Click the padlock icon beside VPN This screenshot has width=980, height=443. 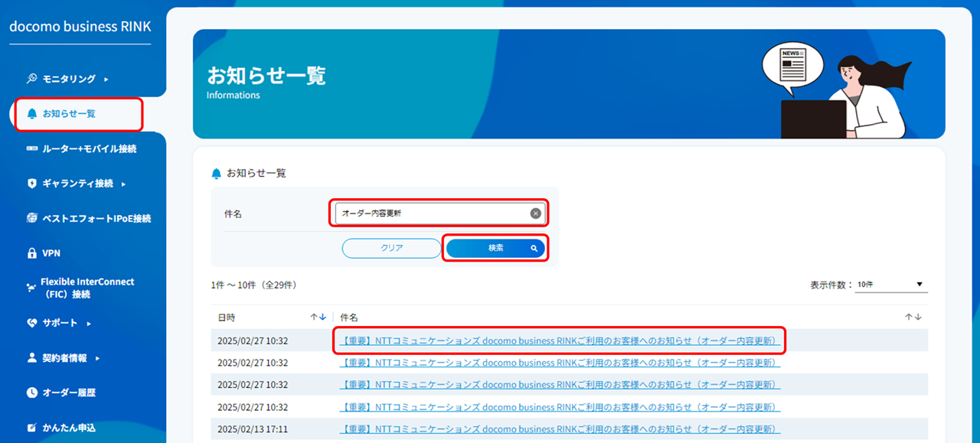31,253
